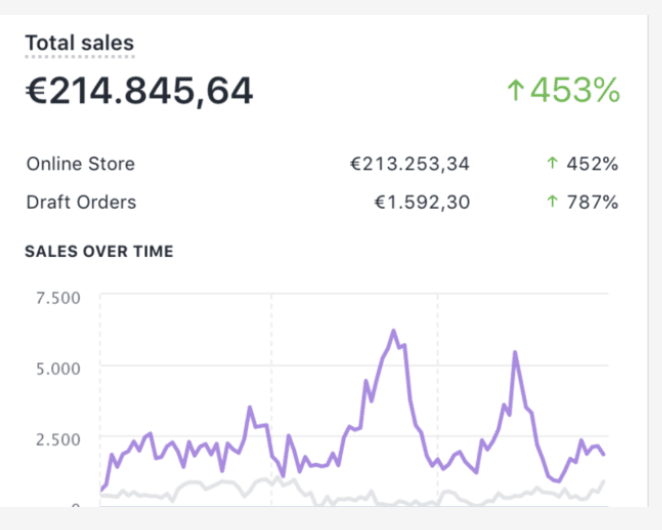Click the €1.592,30 Draft Orders amount
Screen dimensions: 662x530
tap(421, 202)
